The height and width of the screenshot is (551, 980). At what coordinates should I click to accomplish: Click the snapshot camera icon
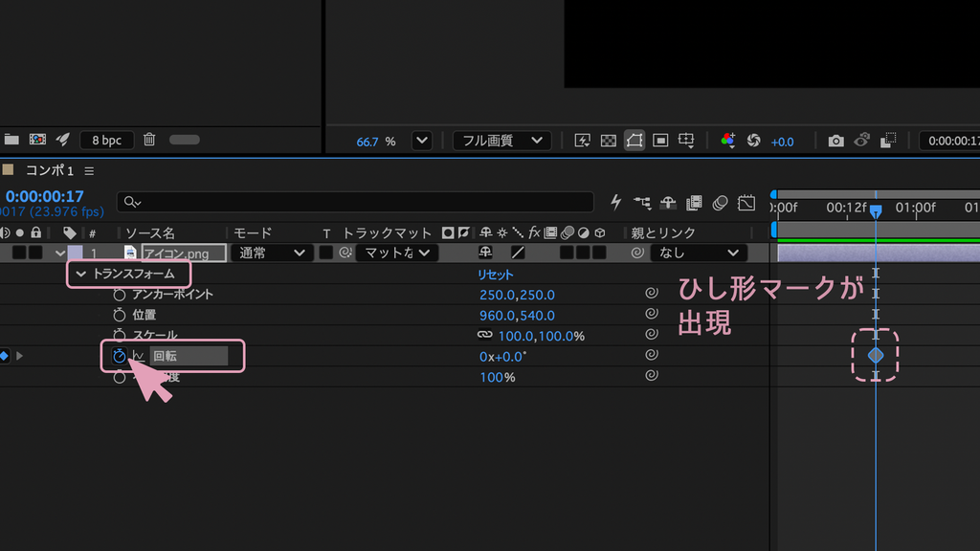[x=835, y=142]
